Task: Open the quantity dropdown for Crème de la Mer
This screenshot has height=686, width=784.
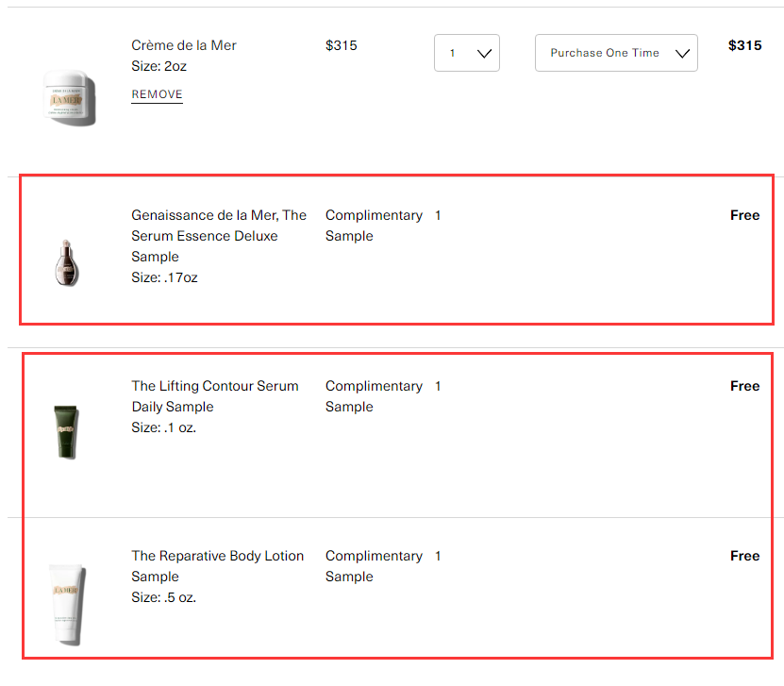Action: pyautogui.click(x=467, y=54)
